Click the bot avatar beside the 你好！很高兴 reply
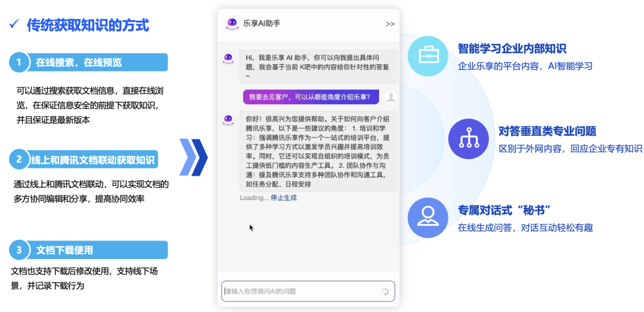 click(x=228, y=119)
